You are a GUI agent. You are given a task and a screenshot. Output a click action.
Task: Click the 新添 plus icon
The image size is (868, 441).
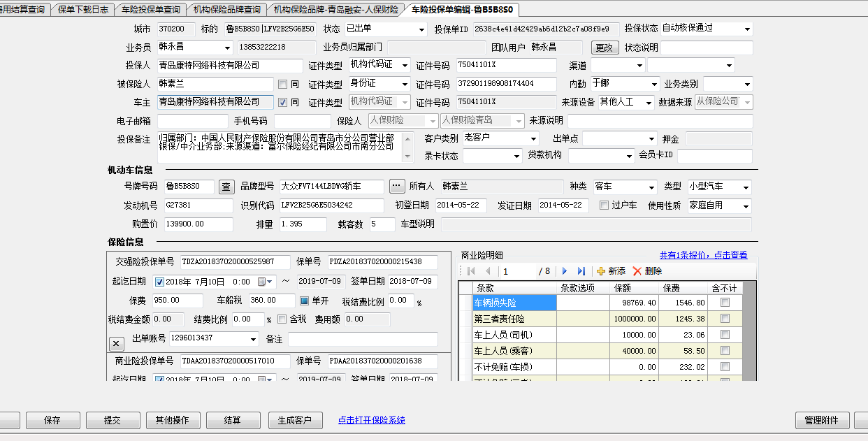point(600,271)
